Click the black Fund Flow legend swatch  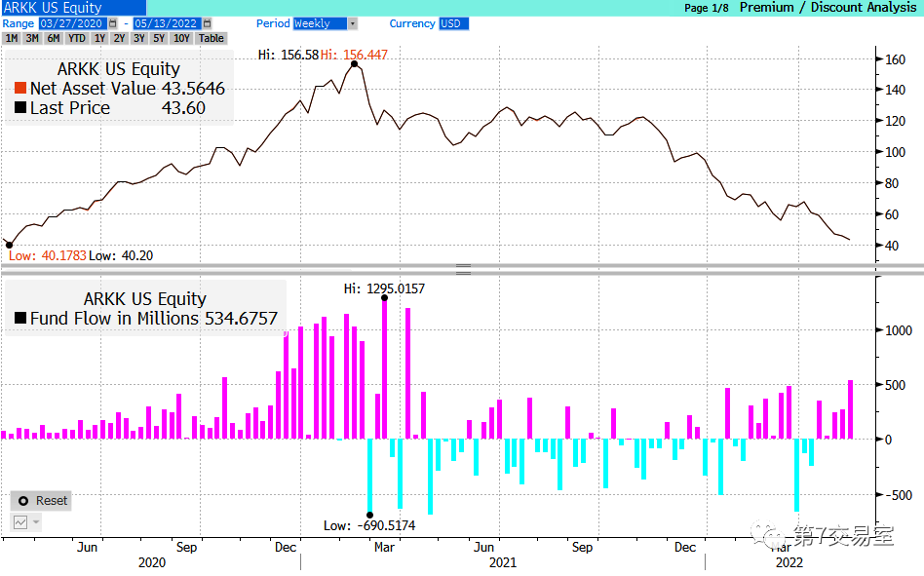20,318
